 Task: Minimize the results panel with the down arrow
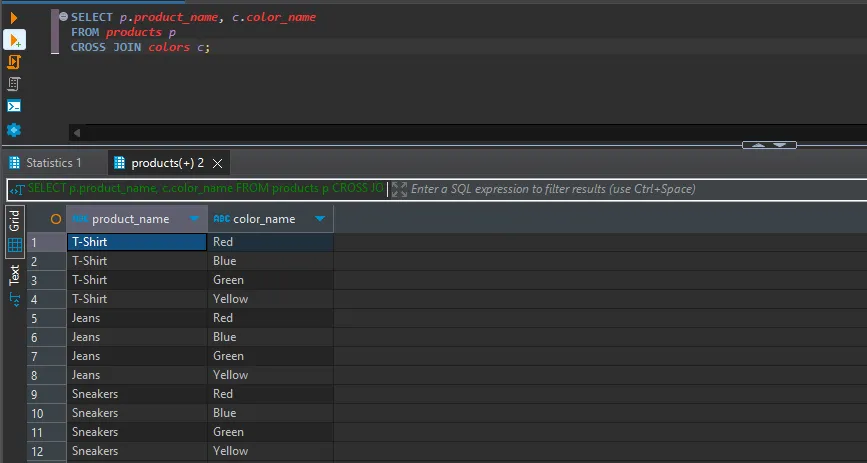[780, 145]
